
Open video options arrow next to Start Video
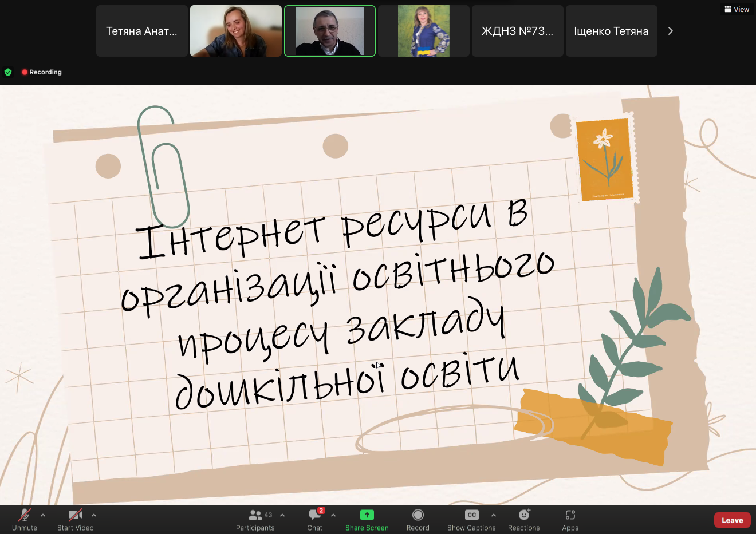[94, 515]
